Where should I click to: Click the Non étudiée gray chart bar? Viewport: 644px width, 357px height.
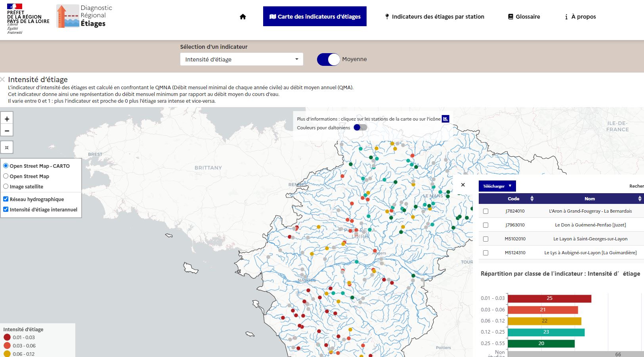click(x=575, y=354)
